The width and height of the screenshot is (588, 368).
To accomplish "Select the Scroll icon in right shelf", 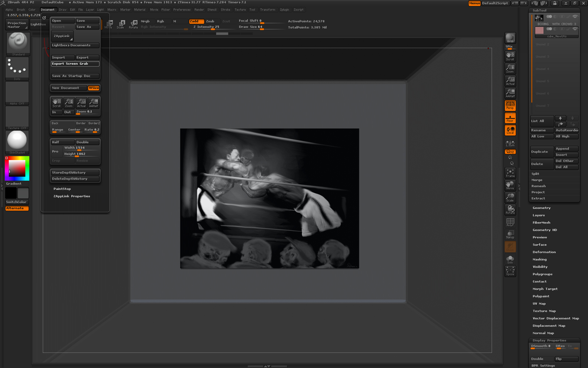I will [x=510, y=56].
